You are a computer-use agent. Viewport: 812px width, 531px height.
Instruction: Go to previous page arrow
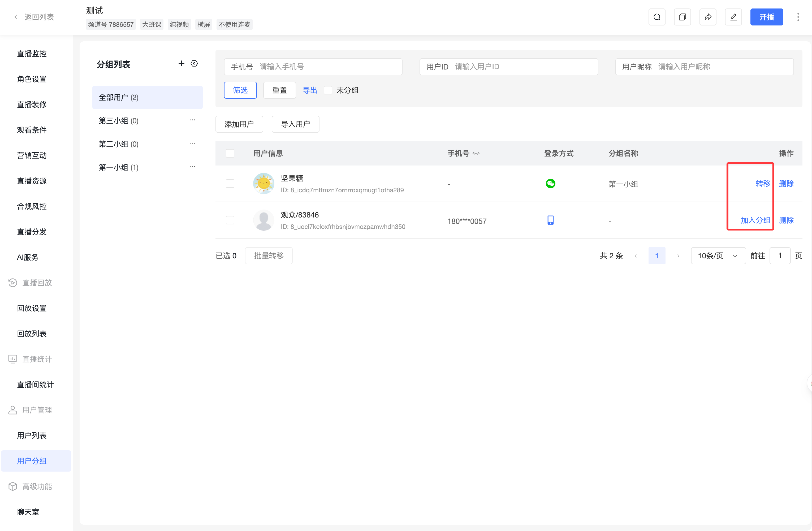[636, 255]
